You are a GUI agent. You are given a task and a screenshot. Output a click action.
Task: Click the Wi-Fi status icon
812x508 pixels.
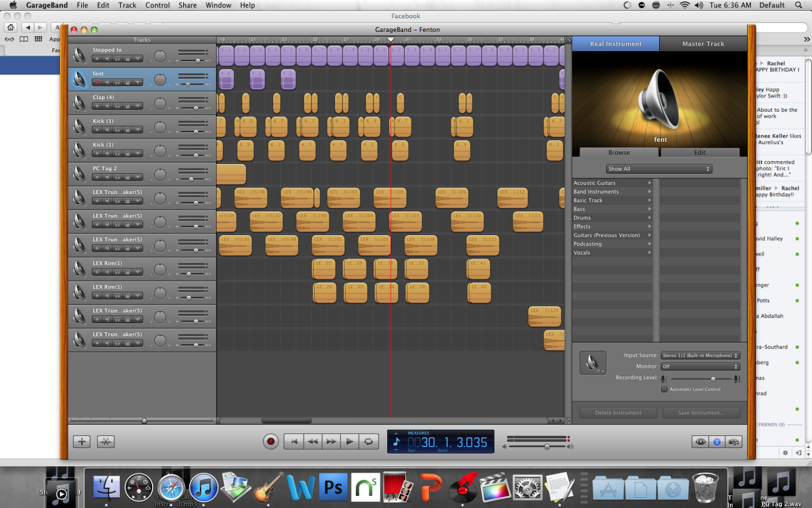(x=685, y=5)
